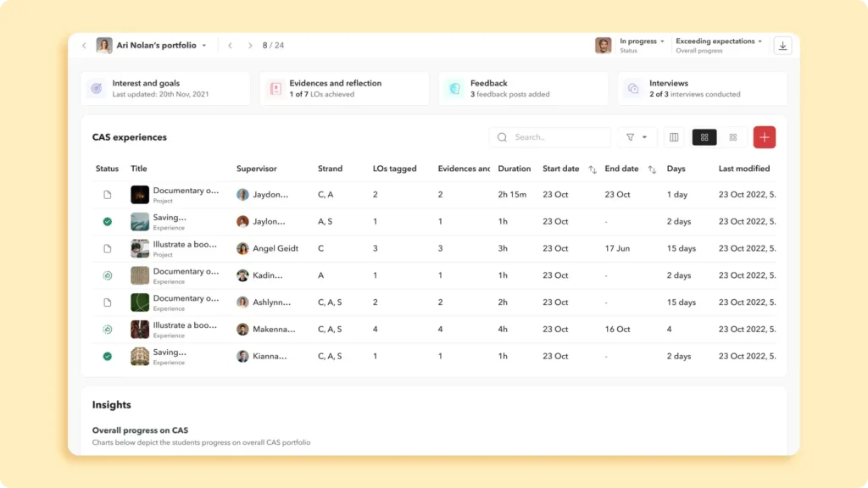Switch to the second unselected grid view

click(733, 137)
